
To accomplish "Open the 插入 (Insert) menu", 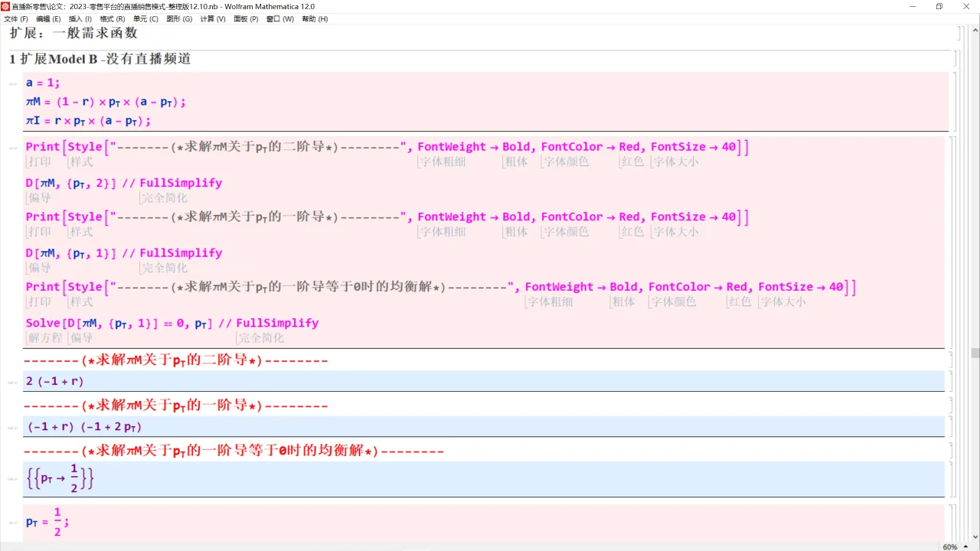I will click(x=79, y=18).
